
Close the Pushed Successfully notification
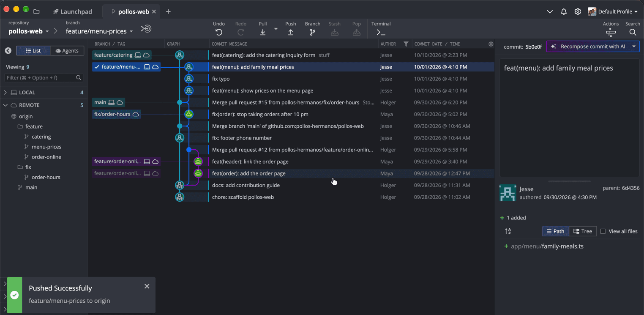147,286
